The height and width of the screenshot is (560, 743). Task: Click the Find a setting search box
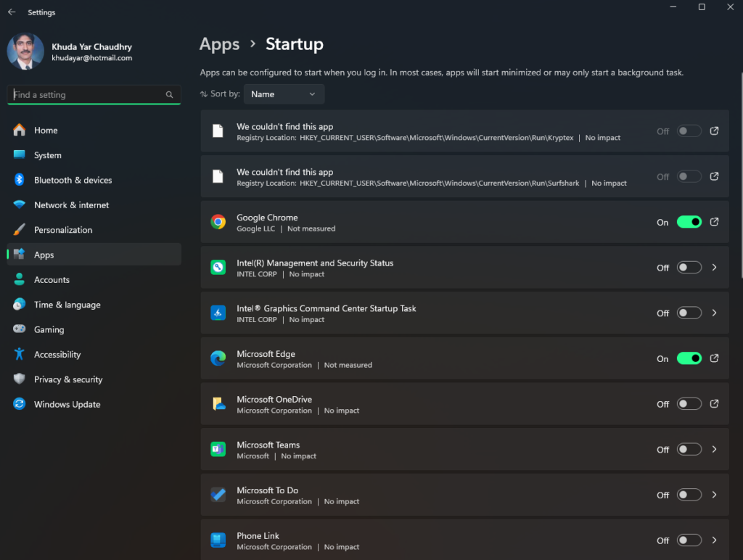click(x=86, y=95)
